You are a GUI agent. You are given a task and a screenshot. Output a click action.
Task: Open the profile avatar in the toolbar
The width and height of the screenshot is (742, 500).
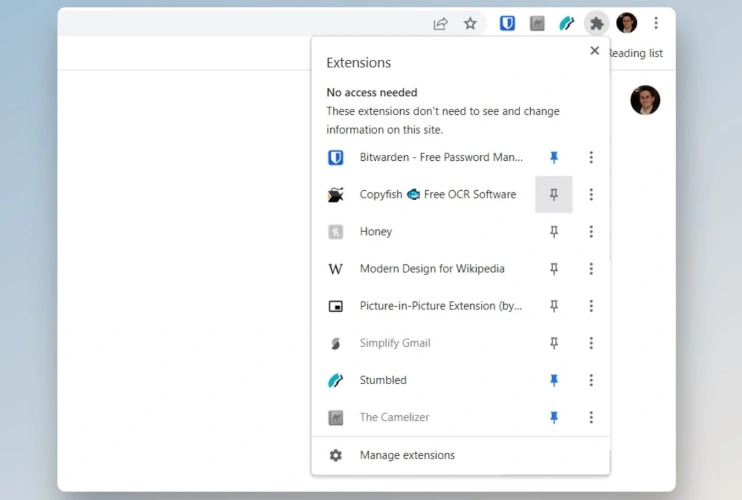pos(627,23)
